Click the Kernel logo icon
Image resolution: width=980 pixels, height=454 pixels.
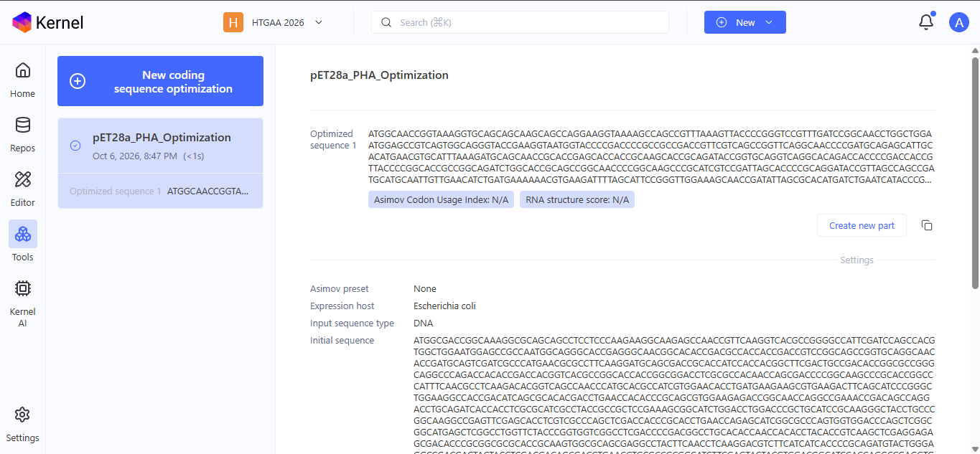22,22
